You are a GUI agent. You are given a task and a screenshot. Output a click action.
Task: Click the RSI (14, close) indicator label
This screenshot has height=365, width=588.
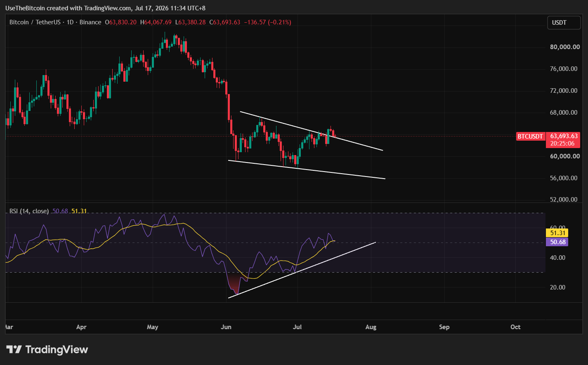pyautogui.click(x=29, y=211)
